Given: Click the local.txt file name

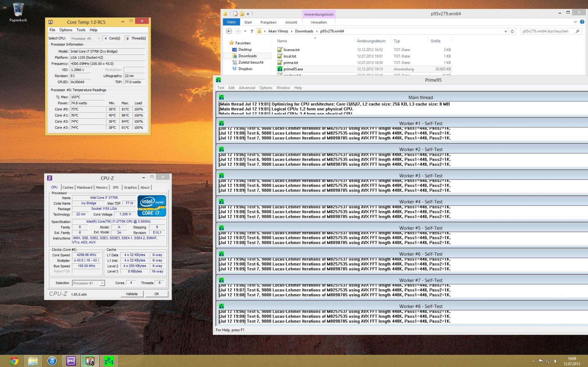Looking at the screenshot, I should point(290,56).
